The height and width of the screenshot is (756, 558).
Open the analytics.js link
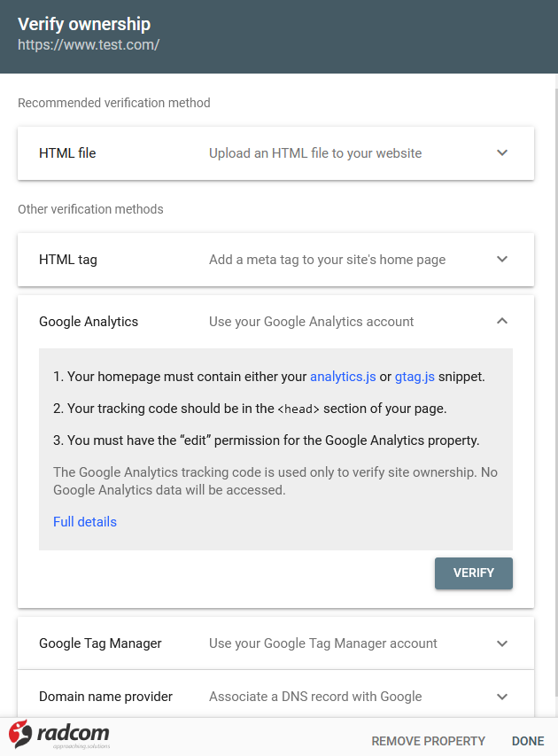(x=343, y=377)
